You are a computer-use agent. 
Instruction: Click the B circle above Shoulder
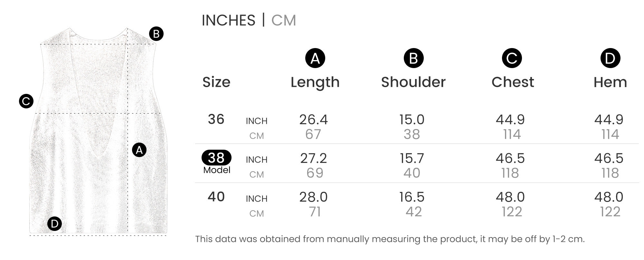(x=413, y=58)
